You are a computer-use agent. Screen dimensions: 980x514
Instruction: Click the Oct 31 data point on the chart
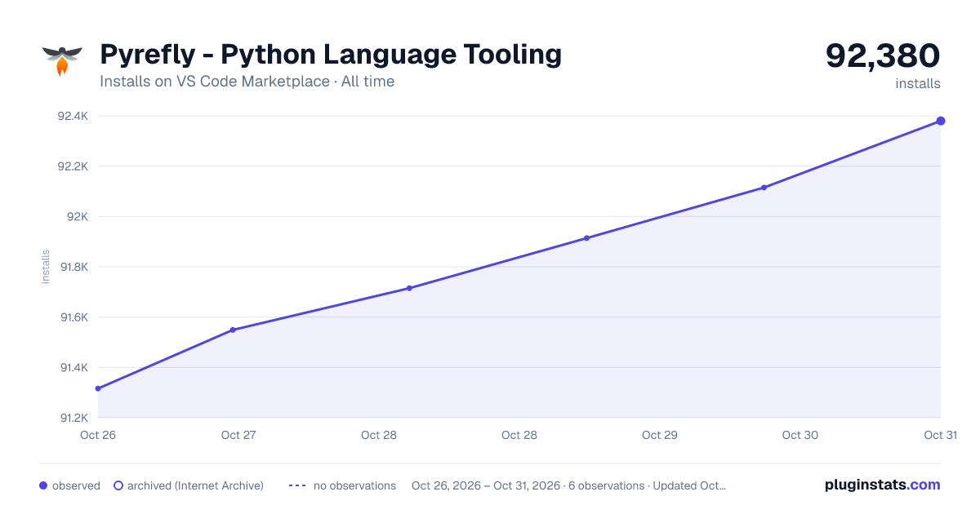(941, 121)
